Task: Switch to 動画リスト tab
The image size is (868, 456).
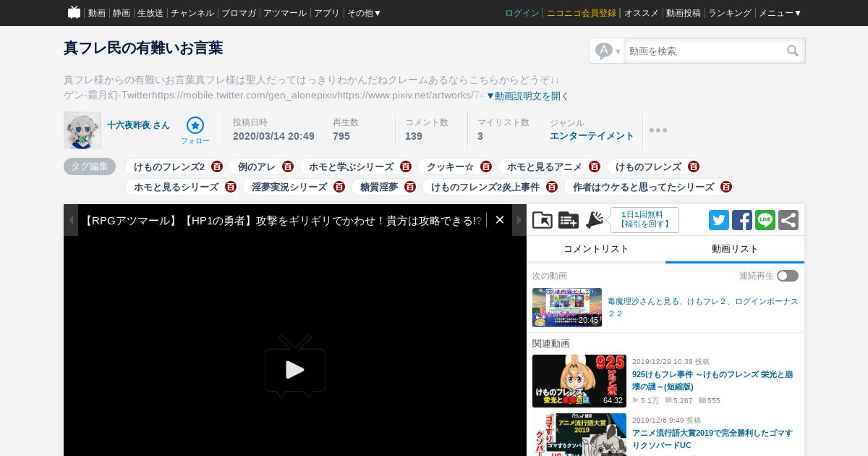Action: tap(735, 249)
